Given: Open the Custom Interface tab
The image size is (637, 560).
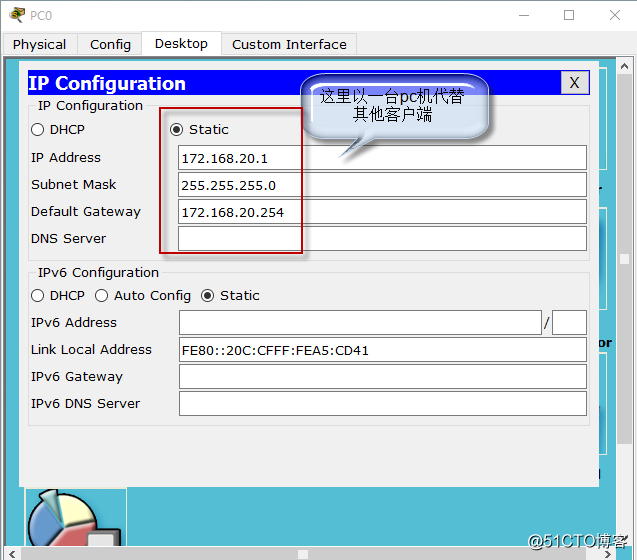Looking at the screenshot, I should 289,44.
